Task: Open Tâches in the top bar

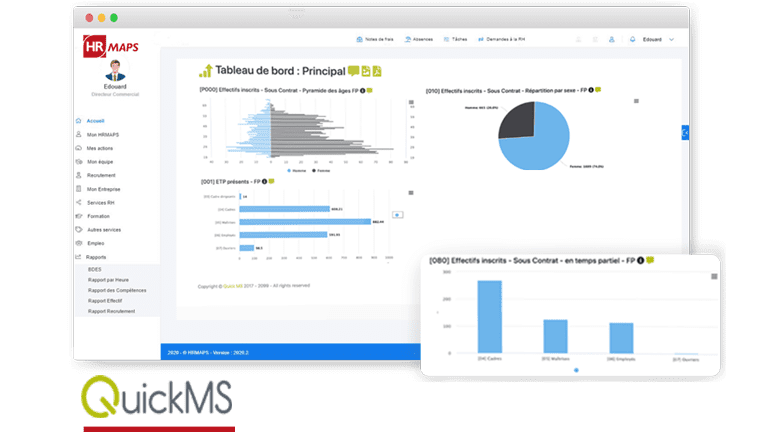Action: 455,39
